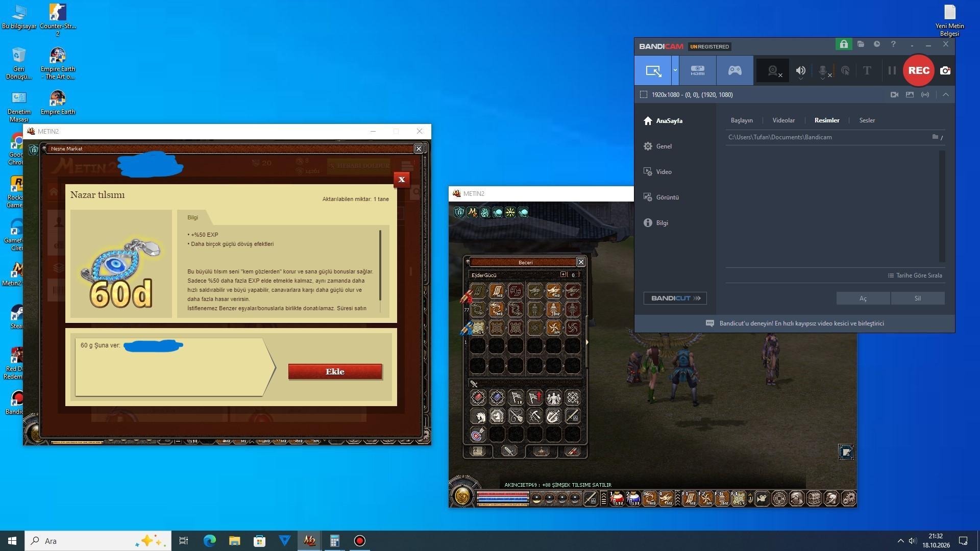980x551 pixels.
Task: Toggle the Bandicam webcam overlay
Action: point(773,71)
